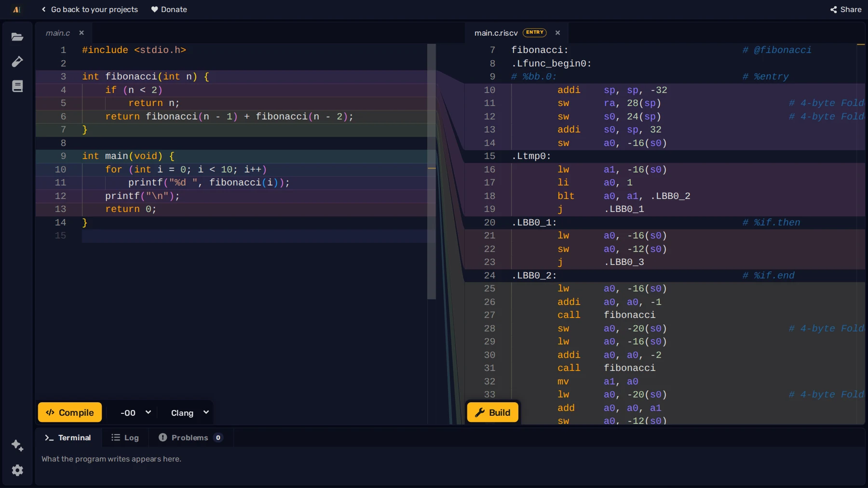Open the Problems tab
868x488 pixels.
[x=190, y=437]
